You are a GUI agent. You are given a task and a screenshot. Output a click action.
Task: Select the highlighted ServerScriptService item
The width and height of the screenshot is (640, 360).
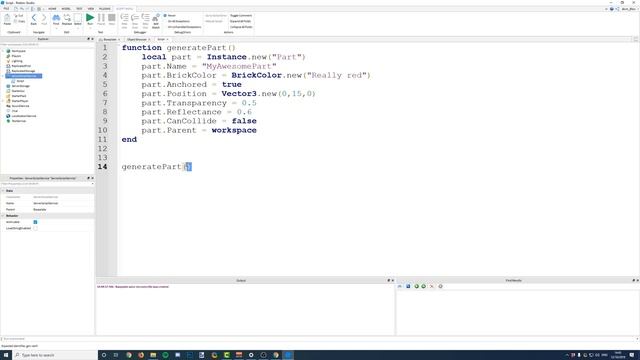coord(24,76)
